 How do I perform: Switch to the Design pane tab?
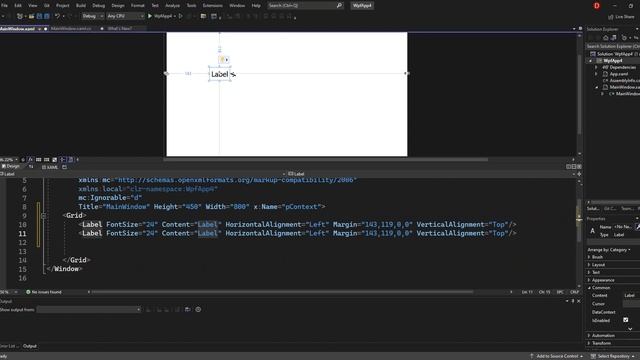[11, 167]
